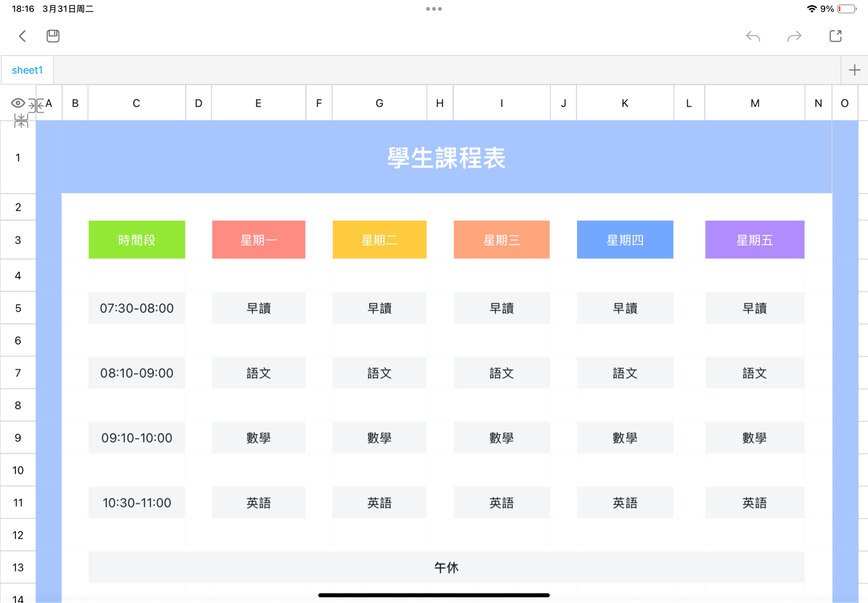Viewport: 868px width, 603px height.
Task: Select row 7 header
Action: click(x=18, y=373)
